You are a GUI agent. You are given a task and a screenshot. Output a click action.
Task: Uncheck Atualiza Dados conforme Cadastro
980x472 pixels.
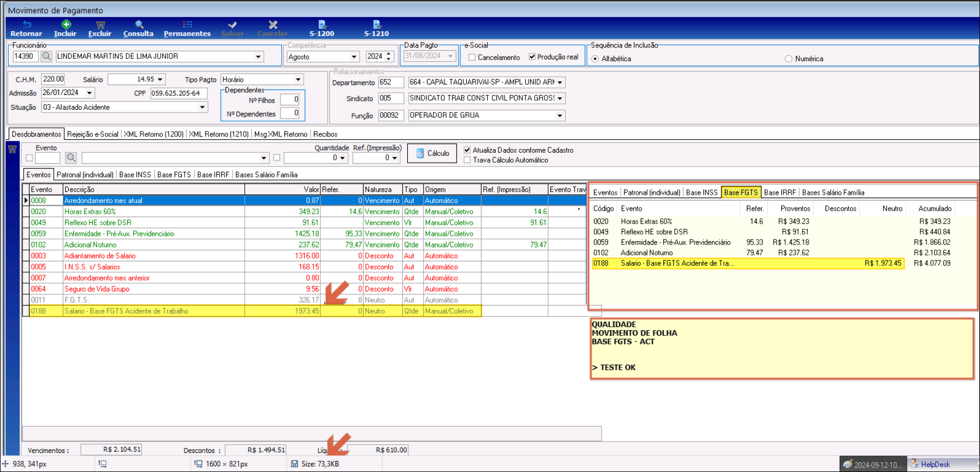[x=467, y=150]
